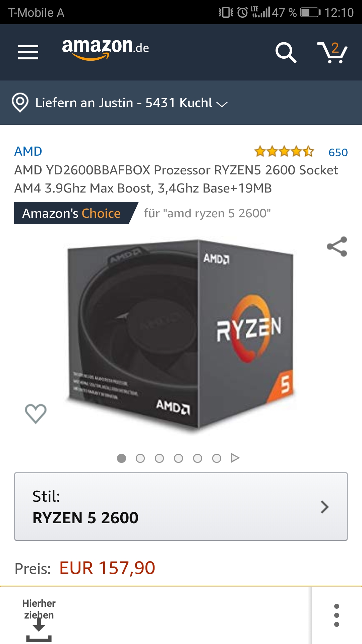The image size is (362, 644).
Task: View the 650 customer reviews
Action: click(x=338, y=153)
